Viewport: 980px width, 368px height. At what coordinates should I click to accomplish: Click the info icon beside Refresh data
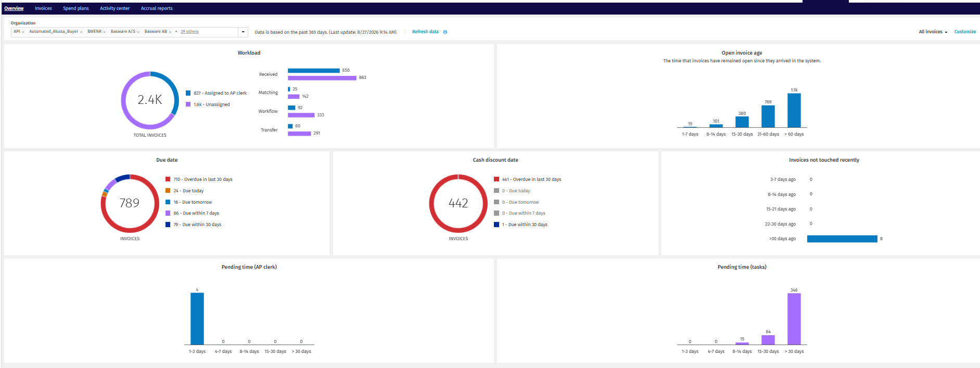445,32
